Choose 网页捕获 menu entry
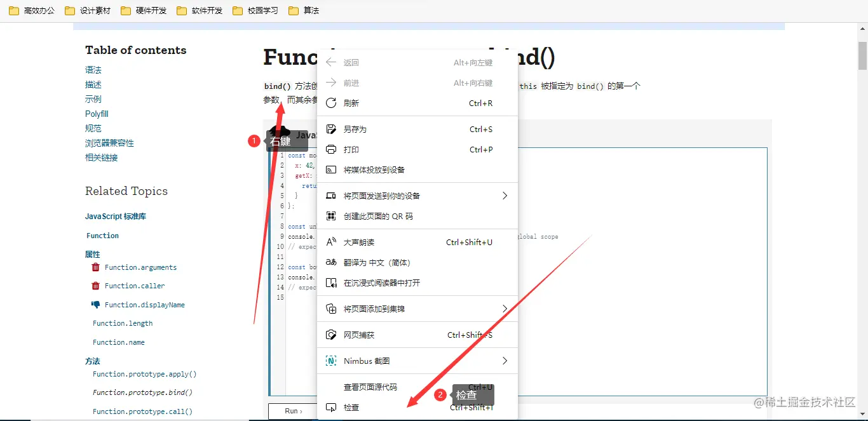868x421 pixels. (x=417, y=335)
